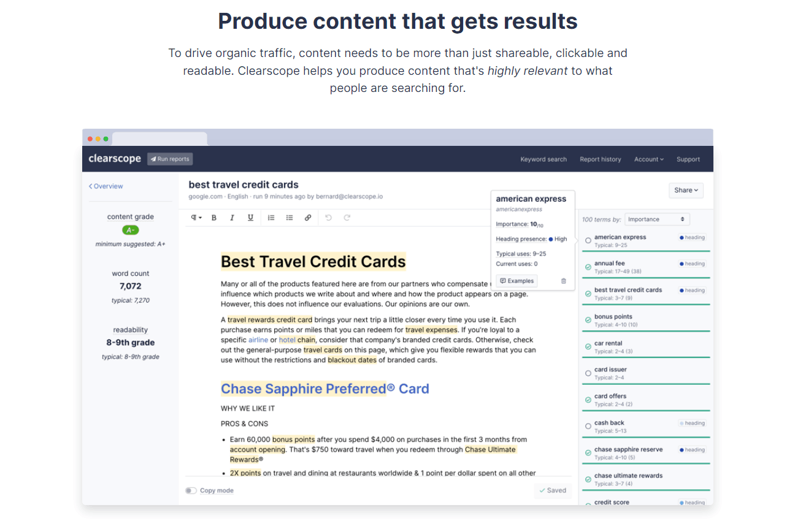Insert a numbered list
This screenshot has height=532, width=795.
tap(271, 218)
